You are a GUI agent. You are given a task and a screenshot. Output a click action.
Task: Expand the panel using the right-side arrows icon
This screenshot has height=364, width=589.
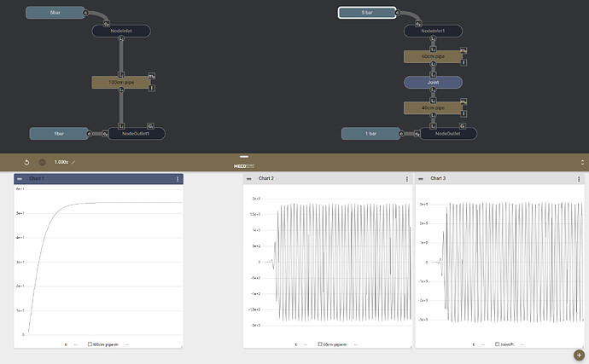coord(582,162)
